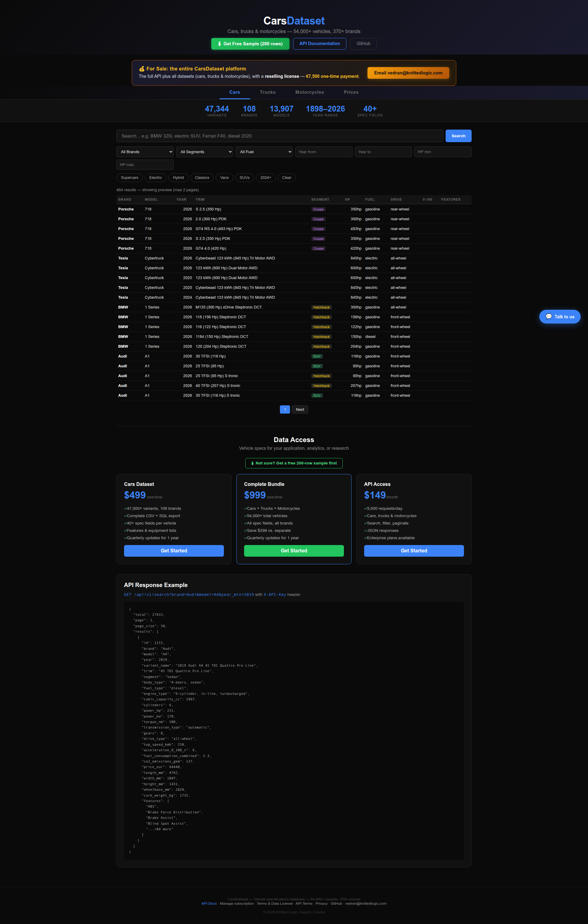
Task: Open the All Brands dropdown
Action: [x=145, y=152]
